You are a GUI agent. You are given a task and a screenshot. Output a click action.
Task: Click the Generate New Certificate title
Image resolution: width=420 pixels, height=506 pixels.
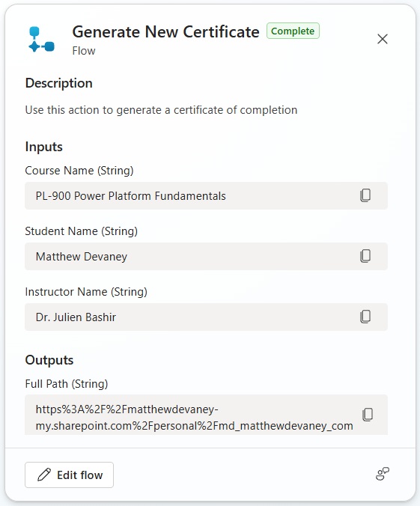[165, 32]
